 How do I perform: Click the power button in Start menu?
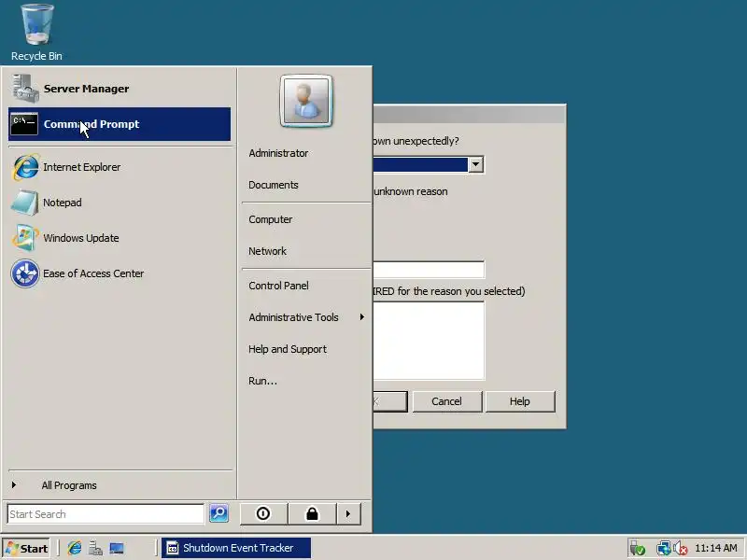pyautogui.click(x=263, y=514)
